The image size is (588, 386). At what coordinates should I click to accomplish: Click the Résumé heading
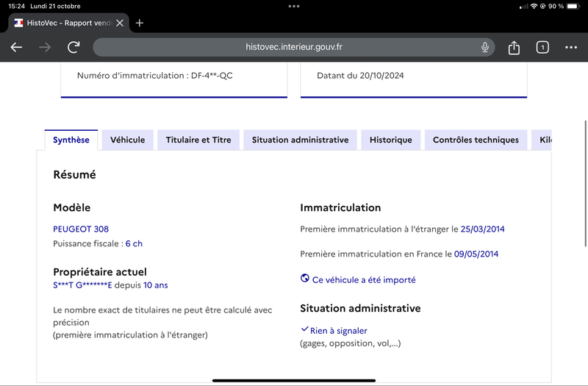(x=74, y=175)
